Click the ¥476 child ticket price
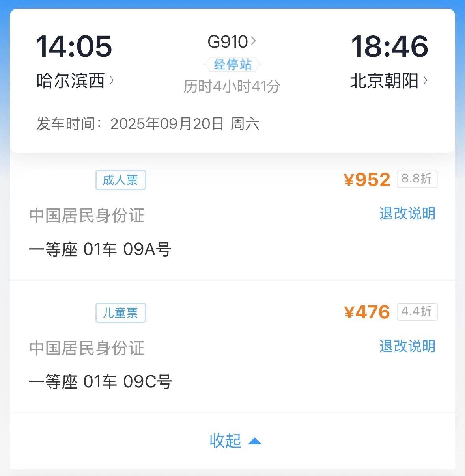 pyautogui.click(x=367, y=312)
